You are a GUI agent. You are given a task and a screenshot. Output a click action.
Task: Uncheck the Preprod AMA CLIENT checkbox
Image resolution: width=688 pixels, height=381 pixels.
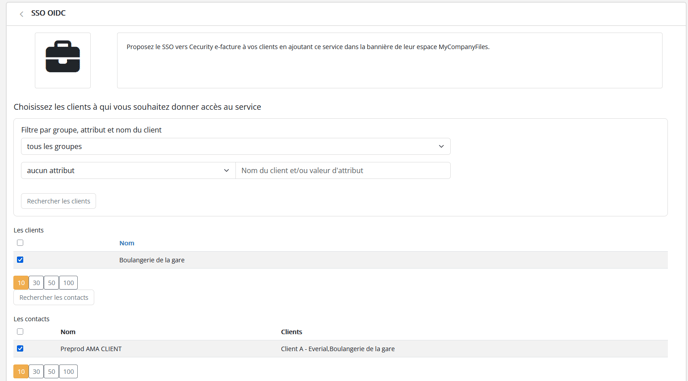click(x=20, y=349)
